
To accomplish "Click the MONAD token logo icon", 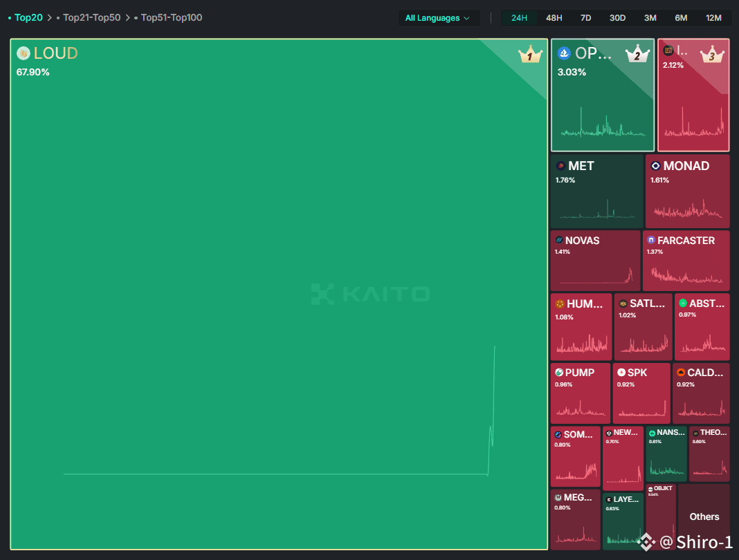I will coord(655,166).
